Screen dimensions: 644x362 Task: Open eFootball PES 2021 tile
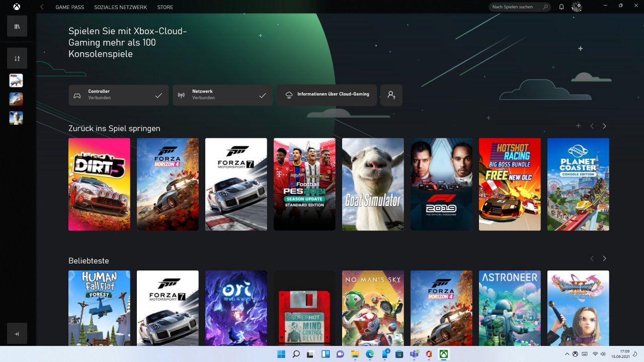304,185
